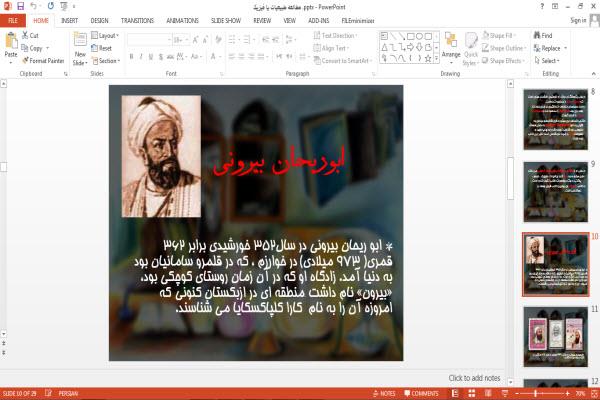Switch to the ANIMATIONS tab
The width and height of the screenshot is (600, 400).
[x=182, y=21]
